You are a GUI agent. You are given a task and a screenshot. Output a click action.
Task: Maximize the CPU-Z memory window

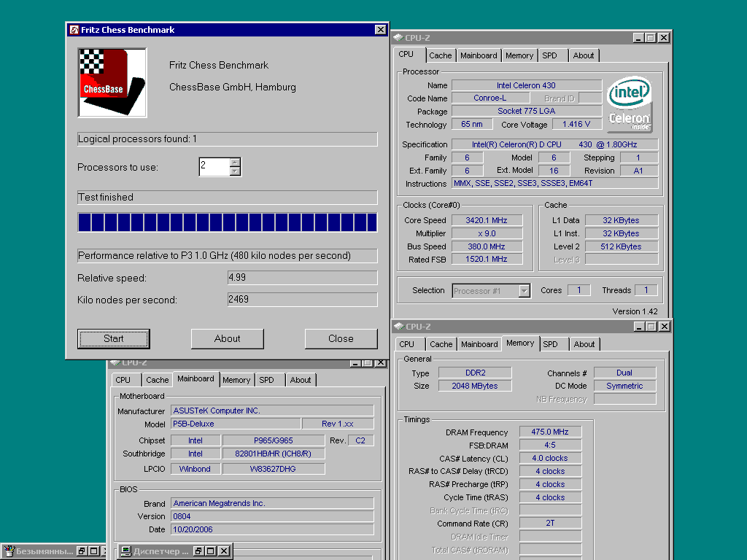point(651,326)
